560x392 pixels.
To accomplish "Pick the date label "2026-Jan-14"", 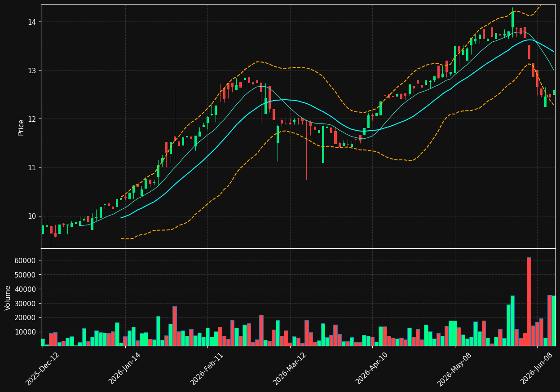I will tap(125, 369).
